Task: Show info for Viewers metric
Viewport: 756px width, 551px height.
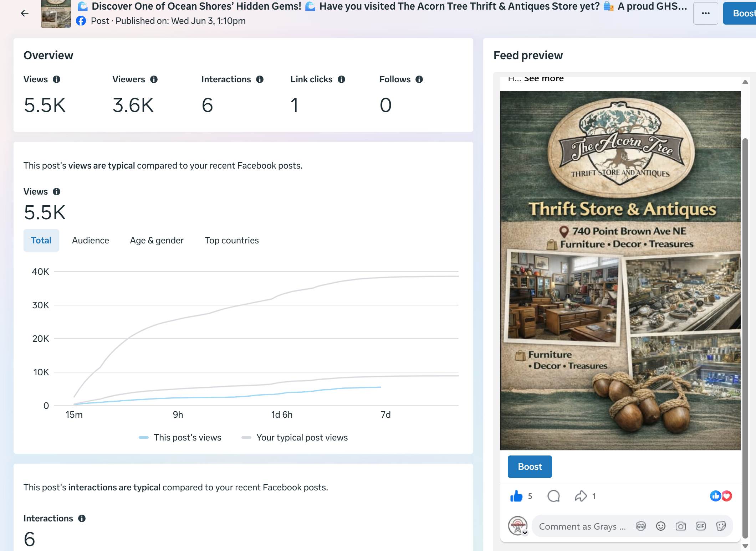Action: [x=154, y=79]
